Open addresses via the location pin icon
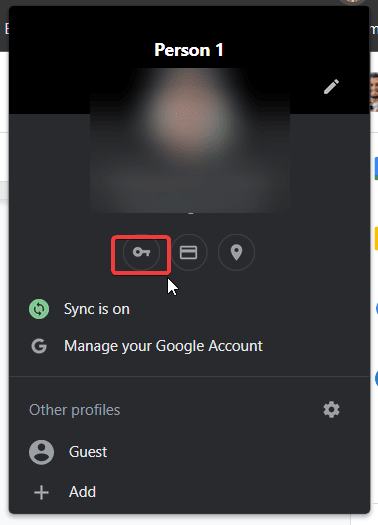 [x=236, y=252]
